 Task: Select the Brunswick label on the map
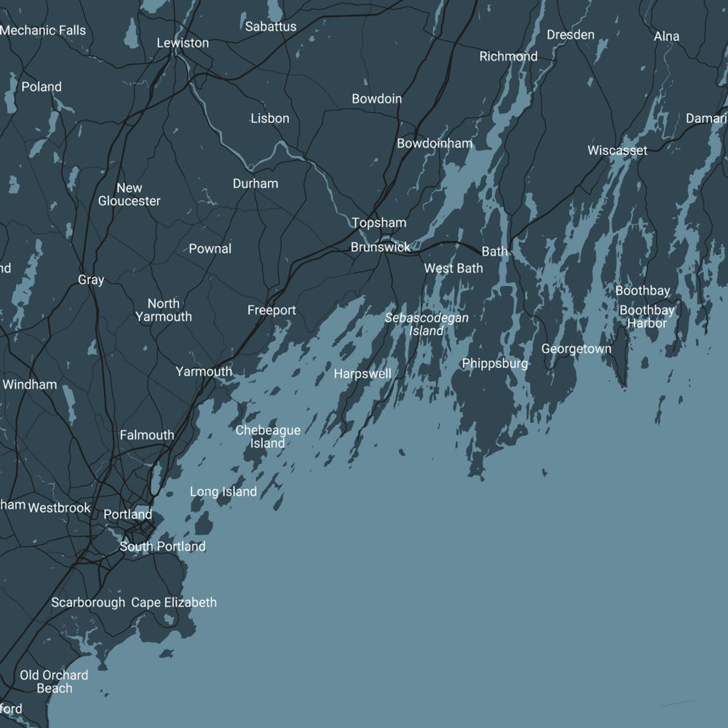click(380, 248)
